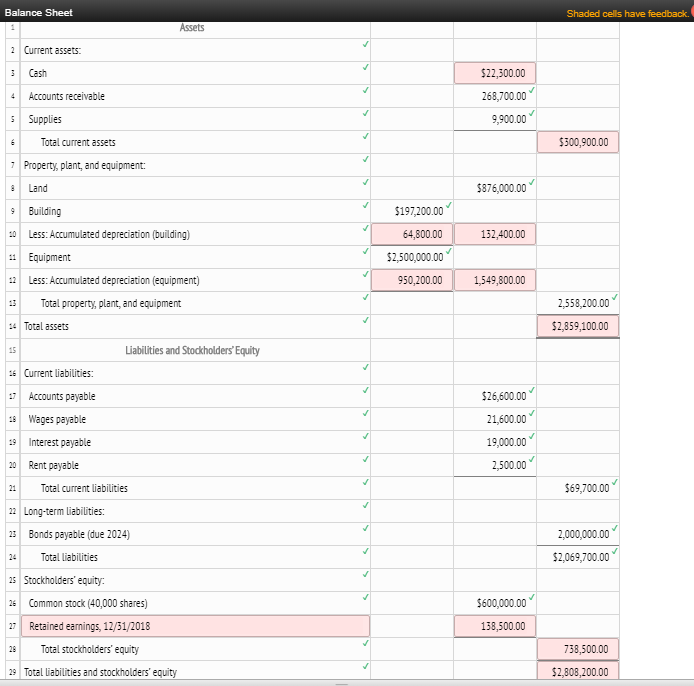The height and width of the screenshot is (686, 694).
Task: Select the Supplies label cell
Action: click(x=195, y=119)
